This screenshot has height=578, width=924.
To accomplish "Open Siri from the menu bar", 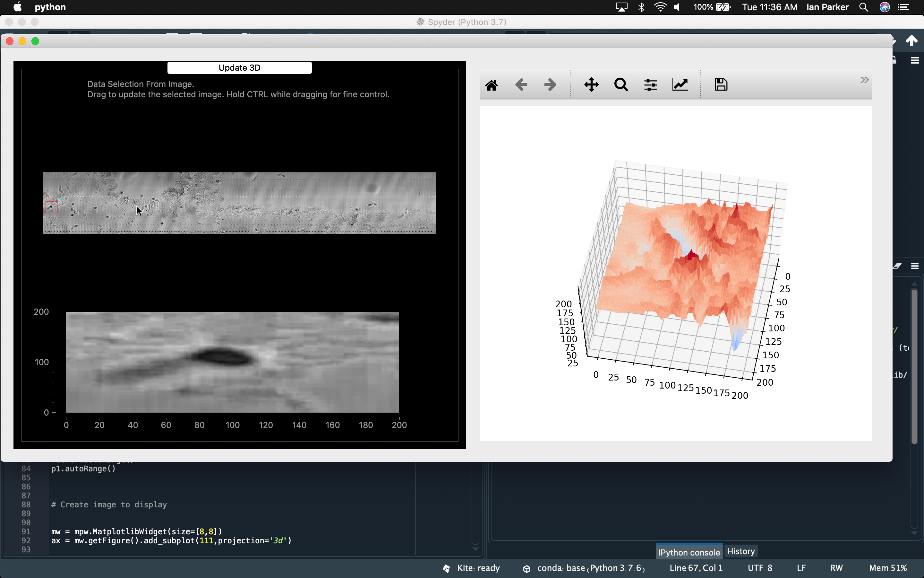I will pyautogui.click(x=885, y=7).
